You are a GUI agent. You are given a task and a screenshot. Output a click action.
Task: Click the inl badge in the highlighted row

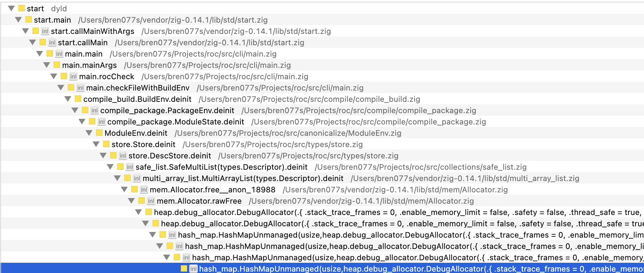[193, 269]
